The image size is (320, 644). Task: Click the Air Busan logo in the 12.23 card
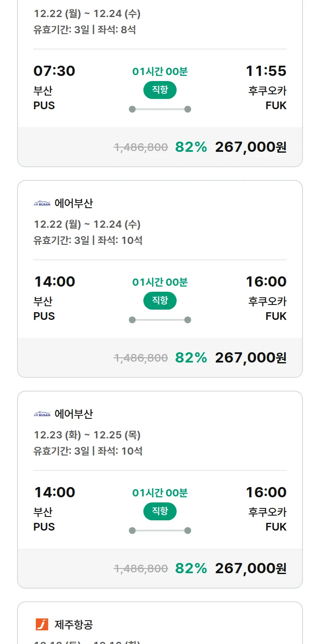pos(42,414)
